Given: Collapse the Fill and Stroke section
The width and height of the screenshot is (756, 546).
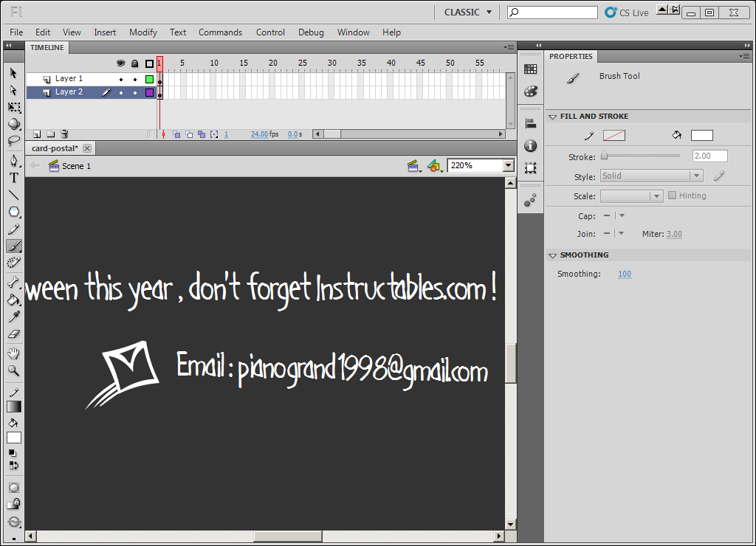Looking at the screenshot, I should point(552,117).
